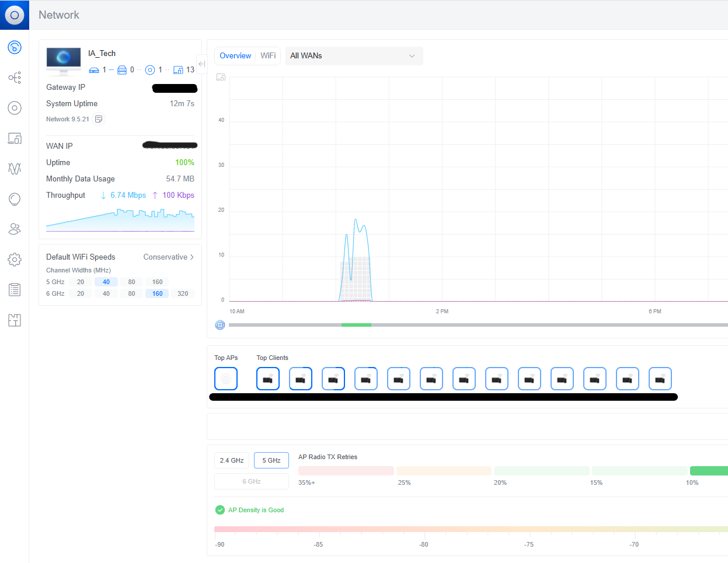
Task: Open the Radios waveform icon
Action: [15, 169]
